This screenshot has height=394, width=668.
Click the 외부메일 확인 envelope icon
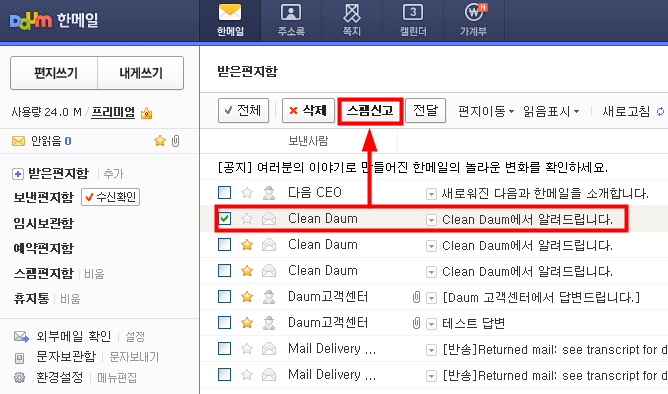click(21, 336)
